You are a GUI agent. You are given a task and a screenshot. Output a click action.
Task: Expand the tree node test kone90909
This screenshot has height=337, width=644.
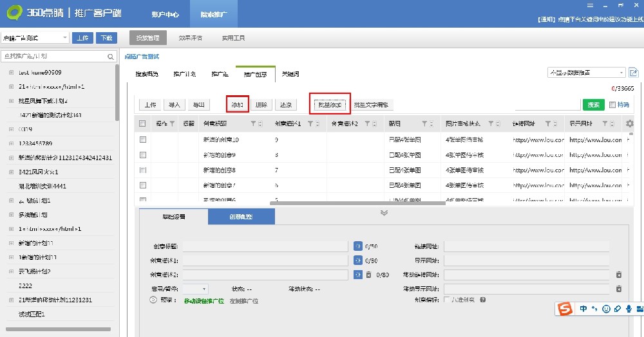click(x=12, y=73)
